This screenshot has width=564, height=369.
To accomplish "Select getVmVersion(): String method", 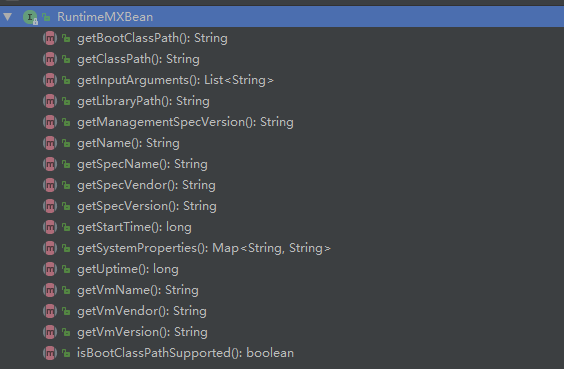I will click(x=142, y=332).
